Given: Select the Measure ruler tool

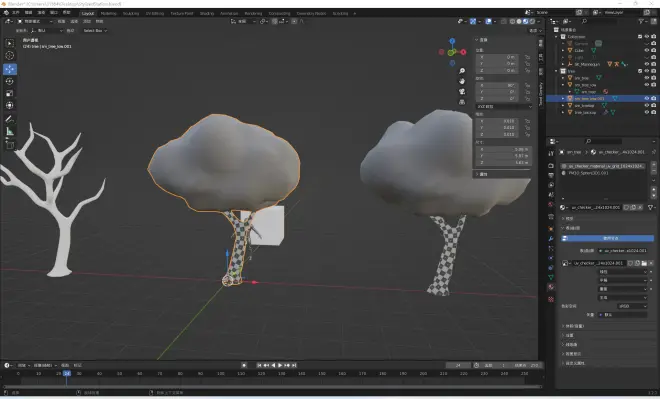Looking at the screenshot, I should tap(10, 132).
